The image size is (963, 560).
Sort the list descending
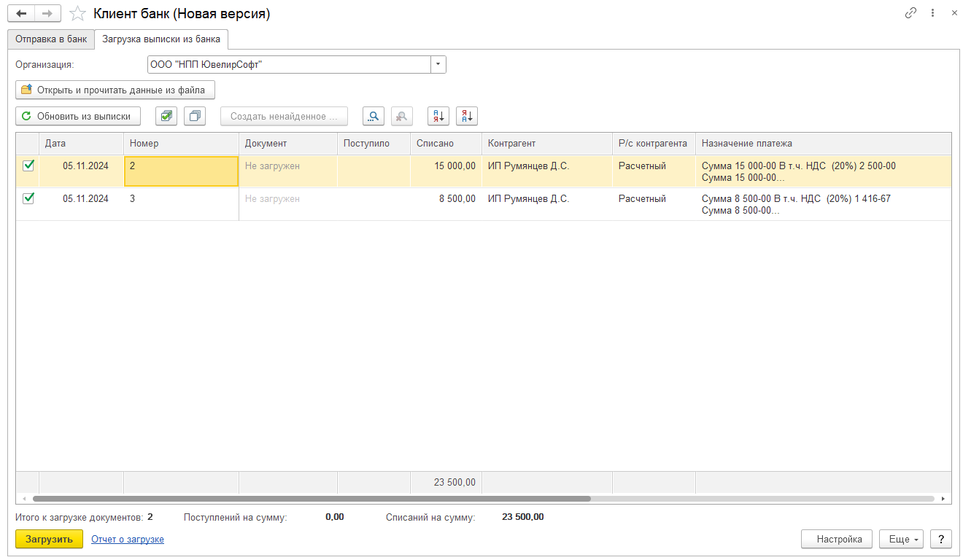coord(467,116)
